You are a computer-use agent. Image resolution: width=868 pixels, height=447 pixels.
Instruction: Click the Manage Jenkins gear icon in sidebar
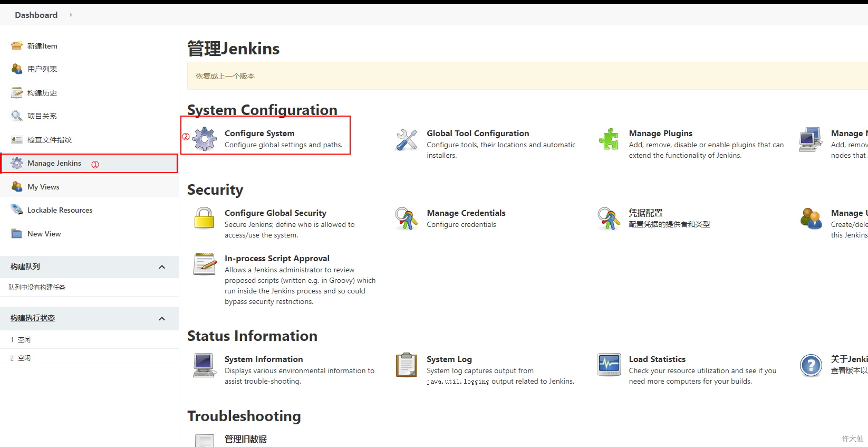pos(17,163)
